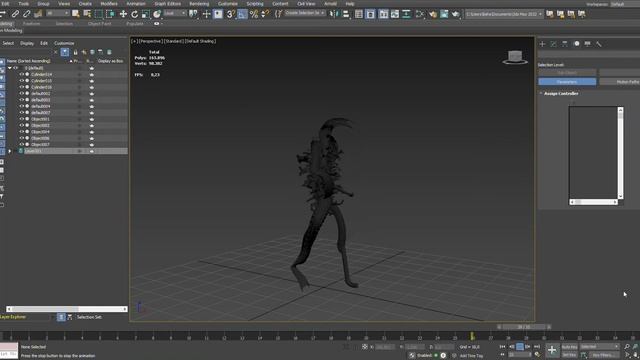The height and width of the screenshot is (360, 640).
Task: Click the Bind to Space Warp icon
Action: click(38, 14)
